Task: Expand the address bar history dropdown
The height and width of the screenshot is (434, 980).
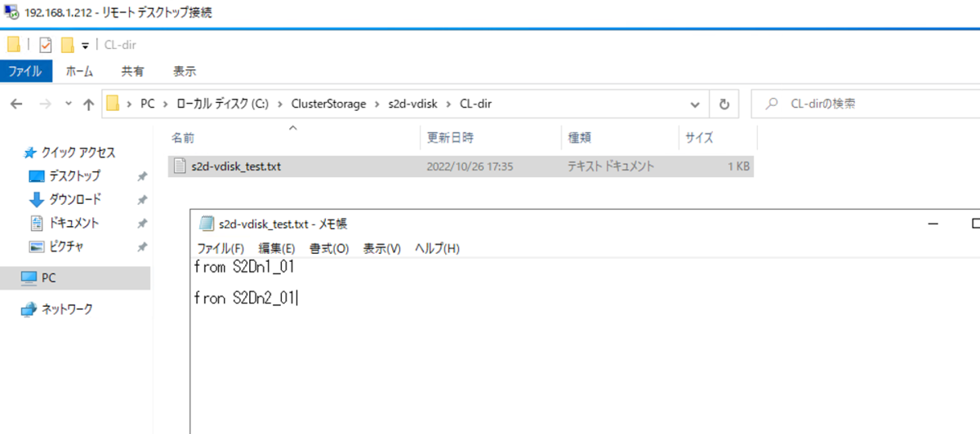Action: coord(694,104)
